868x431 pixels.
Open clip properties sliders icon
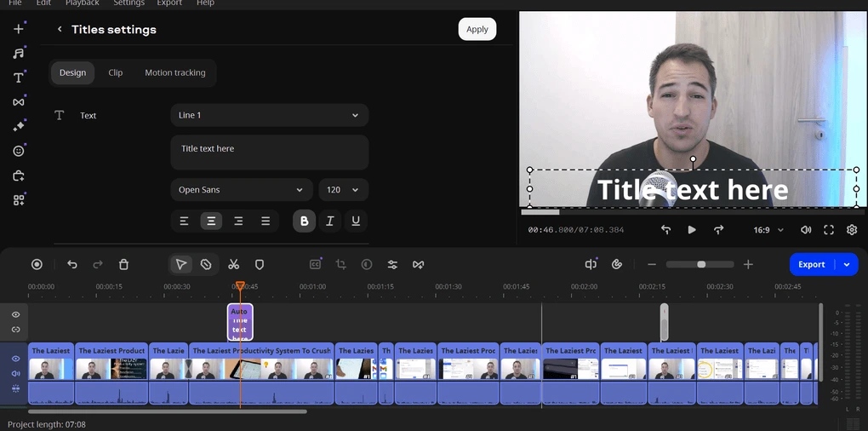(x=392, y=265)
